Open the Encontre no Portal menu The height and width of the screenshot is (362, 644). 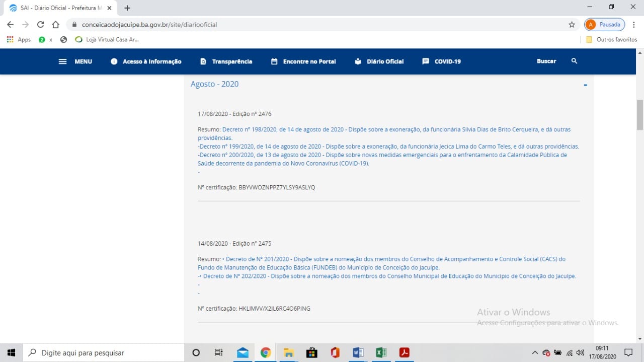(x=309, y=61)
